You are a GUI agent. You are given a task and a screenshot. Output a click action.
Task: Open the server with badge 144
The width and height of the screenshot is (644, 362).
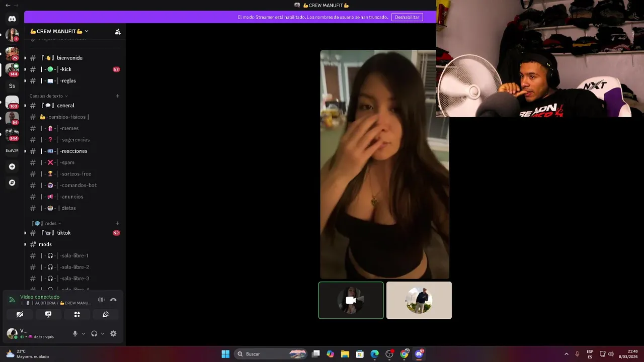pyautogui.click(x=12, y=69)
